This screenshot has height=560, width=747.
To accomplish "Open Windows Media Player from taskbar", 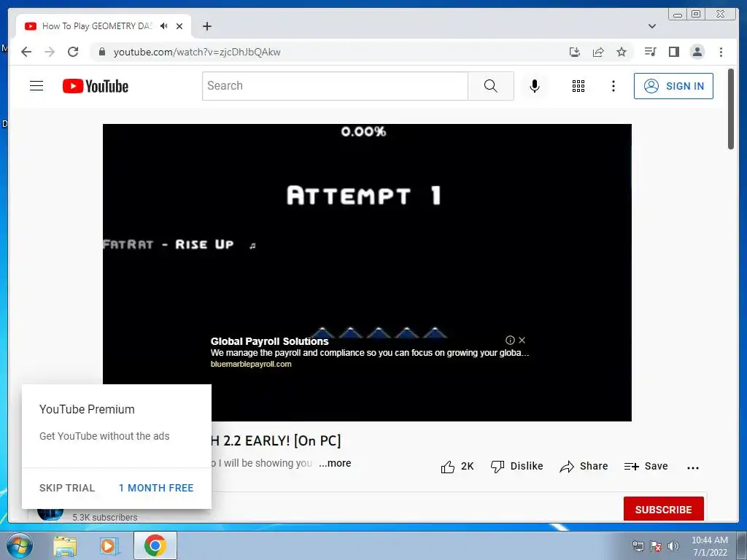I will (x=109, y=545).
